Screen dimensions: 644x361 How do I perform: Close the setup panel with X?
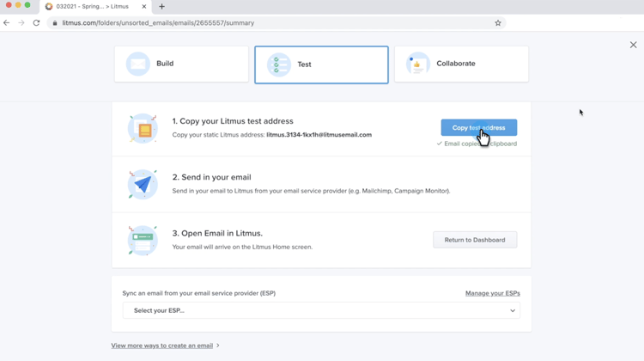pos(634,45)
